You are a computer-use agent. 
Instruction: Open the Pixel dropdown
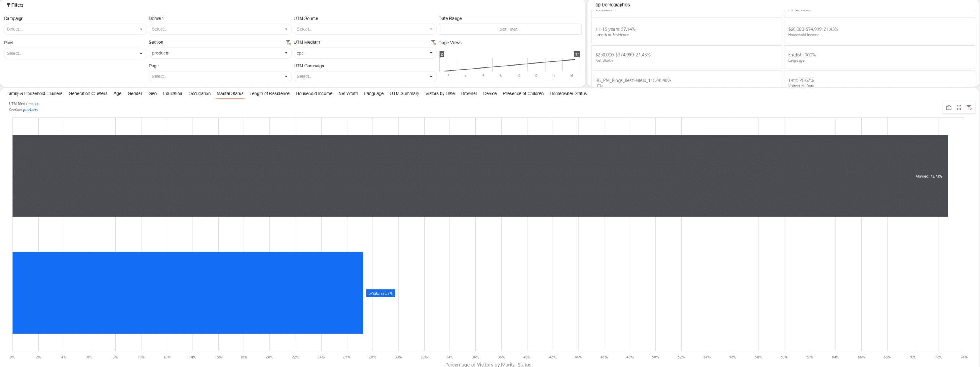click(75, 53)
